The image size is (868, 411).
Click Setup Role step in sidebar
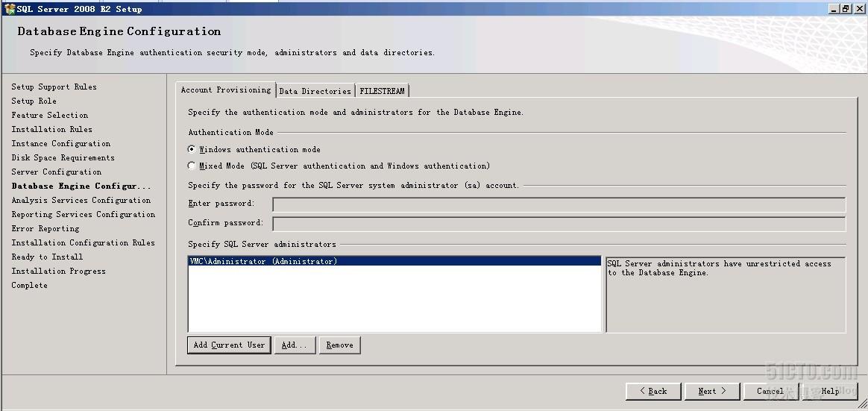(x=34, y=101)
